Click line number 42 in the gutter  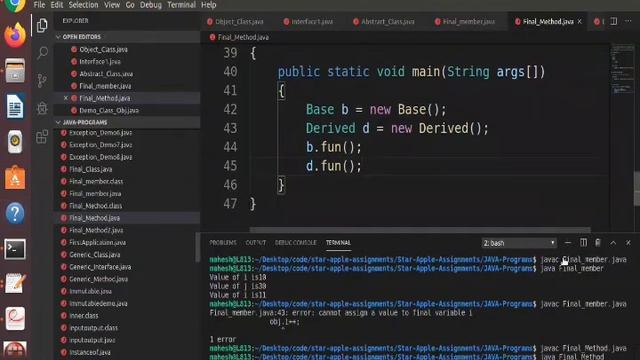tap(230, 109)
